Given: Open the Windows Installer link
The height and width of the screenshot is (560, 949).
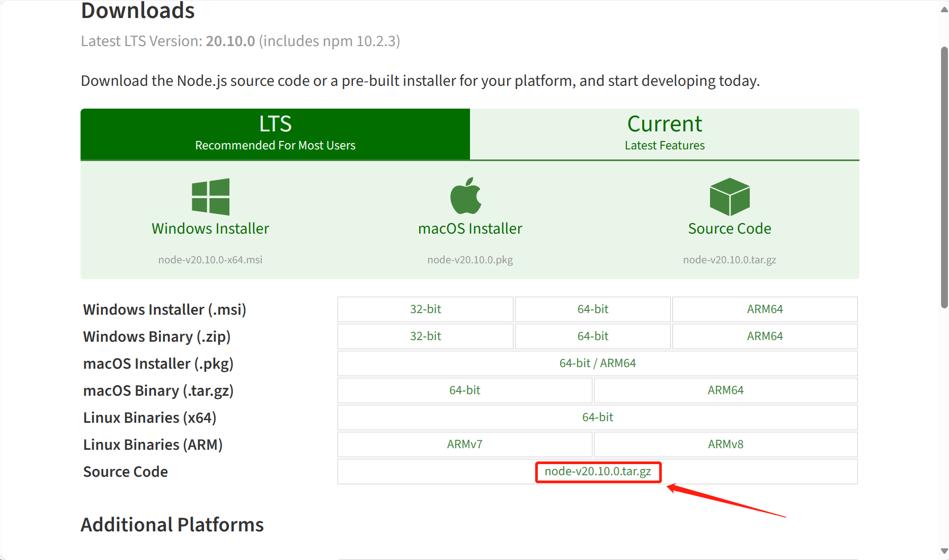Looking at the screenshot, I should (210, 228).
